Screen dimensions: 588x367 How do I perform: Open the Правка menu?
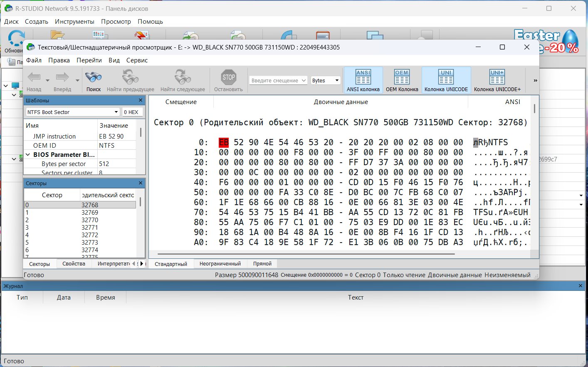tap(59, 60)
